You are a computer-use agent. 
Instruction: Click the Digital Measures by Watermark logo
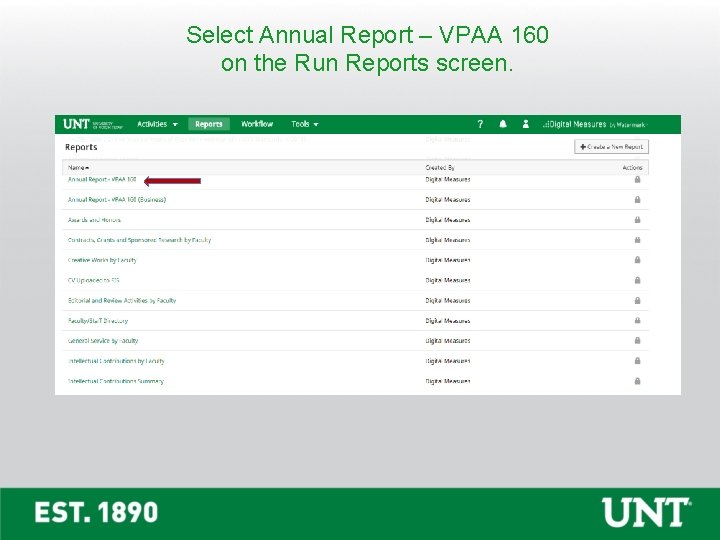coord(595,124)
